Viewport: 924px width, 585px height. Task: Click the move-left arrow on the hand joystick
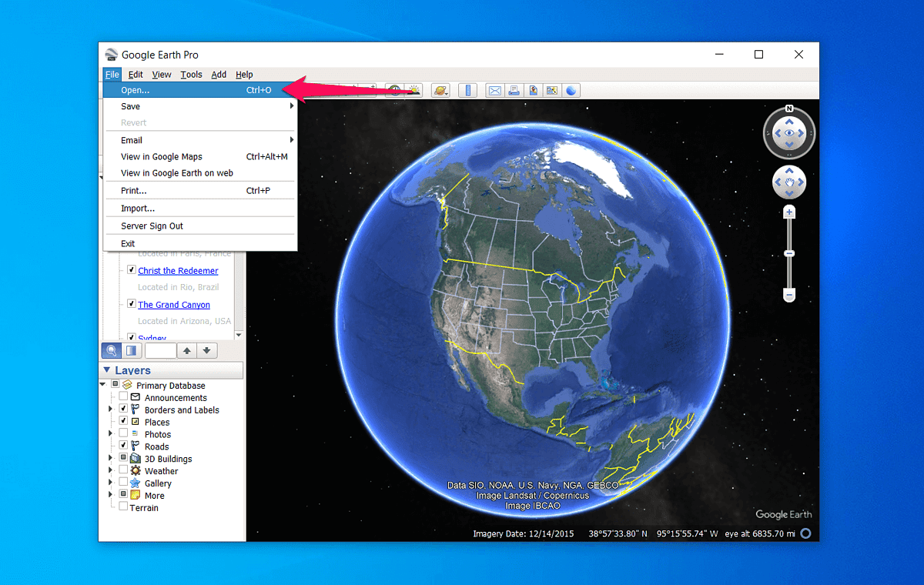[778, 182]
